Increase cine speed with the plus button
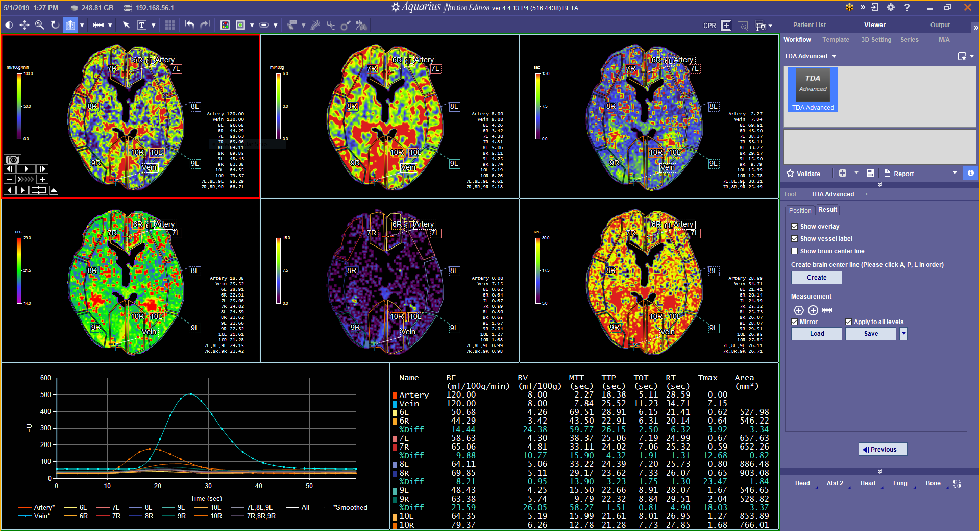This screenshot has width=980, height=531. (42, 179)
